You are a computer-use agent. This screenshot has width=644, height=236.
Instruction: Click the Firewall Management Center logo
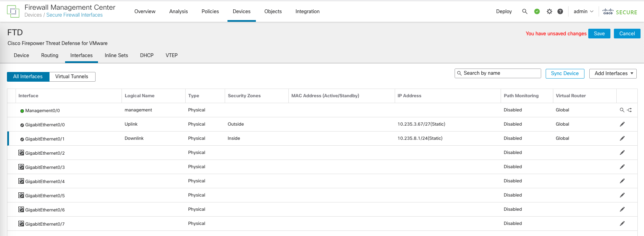[x=13, y=11]
